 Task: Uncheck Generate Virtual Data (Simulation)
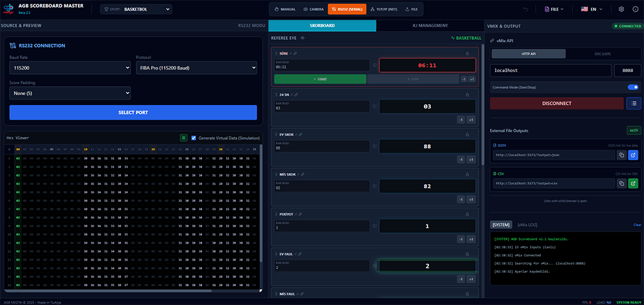(x=194, y=138)
